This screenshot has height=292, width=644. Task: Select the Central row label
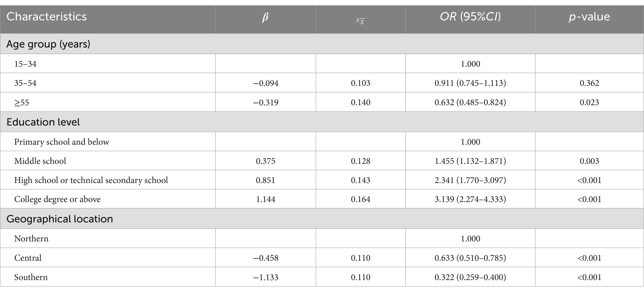click(28, 258)
